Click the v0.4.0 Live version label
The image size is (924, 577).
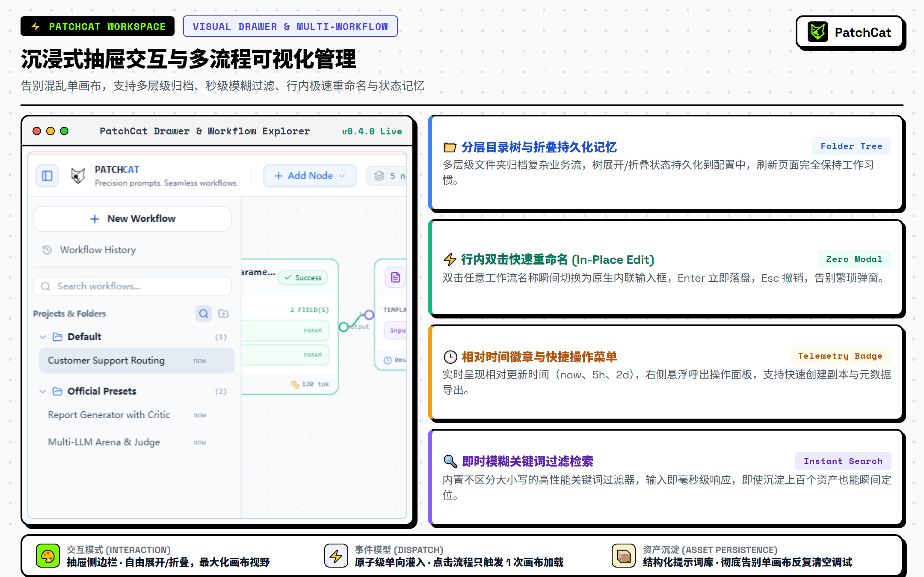(x=372, y=131)
